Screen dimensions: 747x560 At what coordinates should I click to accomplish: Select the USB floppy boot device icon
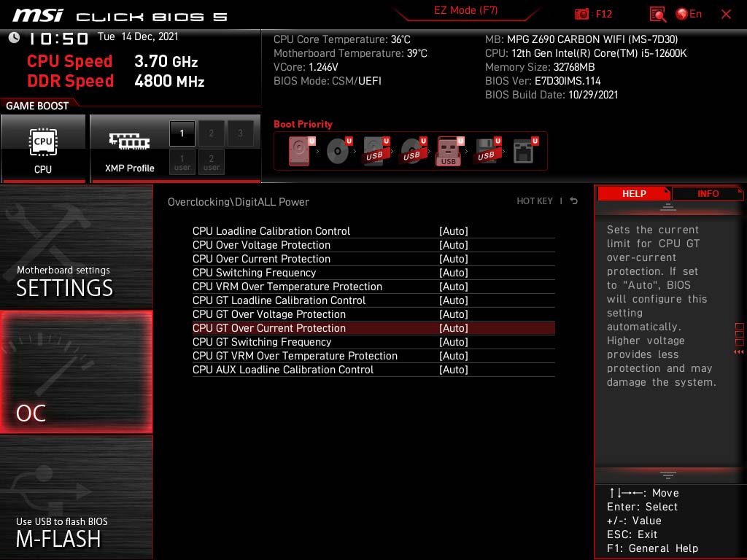(487, 151)
